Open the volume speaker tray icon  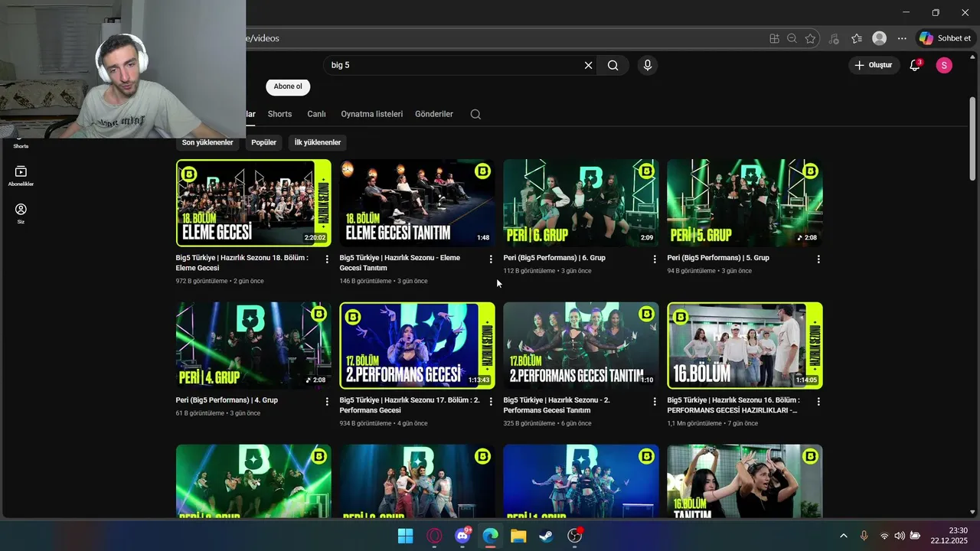(900, 536)
